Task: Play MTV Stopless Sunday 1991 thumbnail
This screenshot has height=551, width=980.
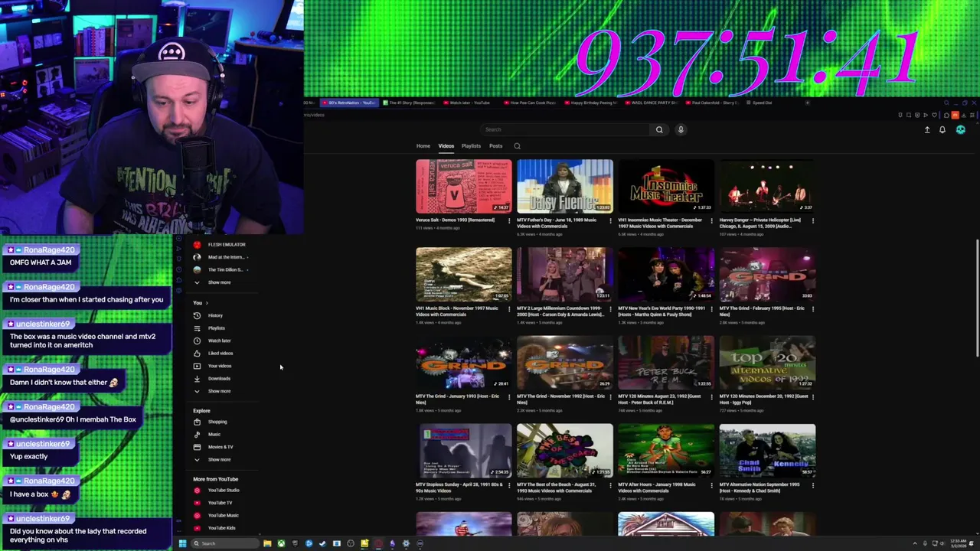Action: [464, 451]
